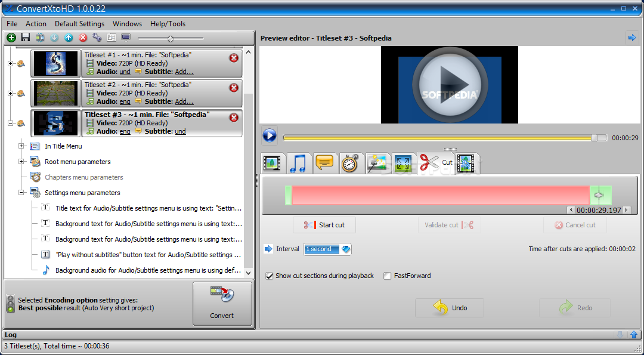Click the toolbar zoom slider handle
644x355 pixels.
tap(171, 39)
